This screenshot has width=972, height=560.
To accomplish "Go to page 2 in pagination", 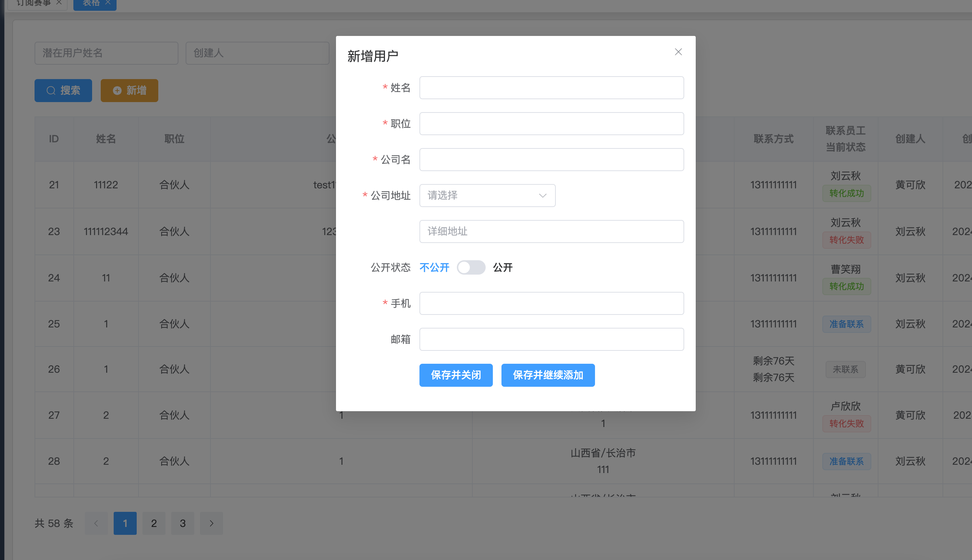I will click(x=154, y=523).
